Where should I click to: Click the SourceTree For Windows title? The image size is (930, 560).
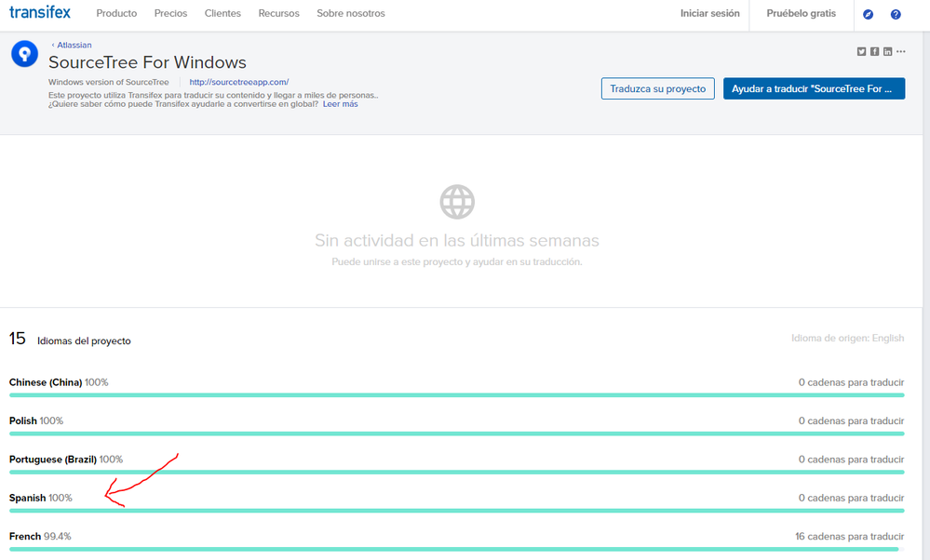point(147,62)
